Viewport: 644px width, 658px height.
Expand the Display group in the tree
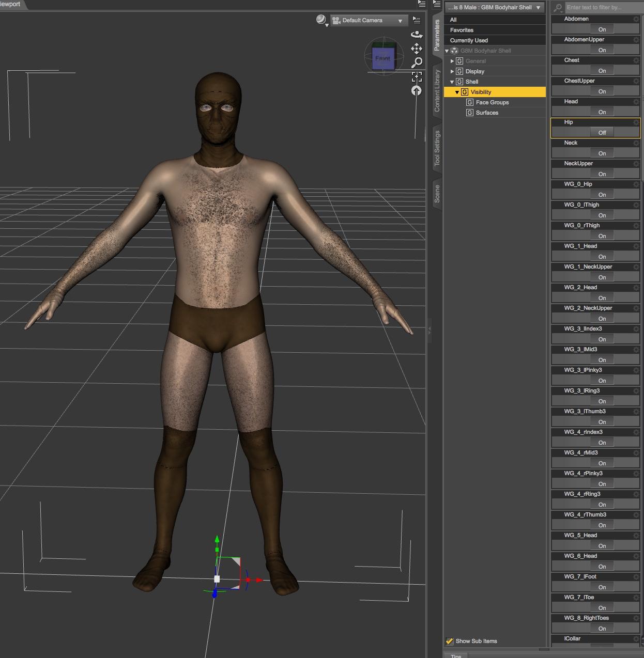click(x=452, y=71)
